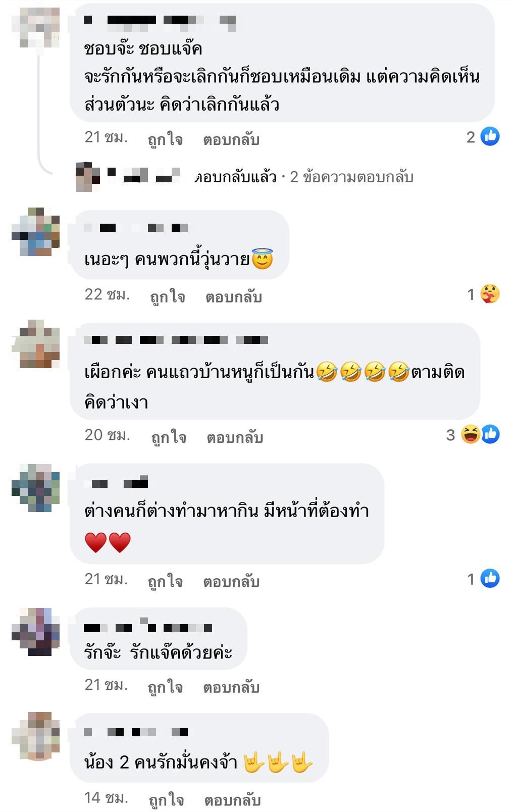Click ตอบกลับ under the 20 ชม. comment
This screenshot has height=812, width=514.
(235, 437)
